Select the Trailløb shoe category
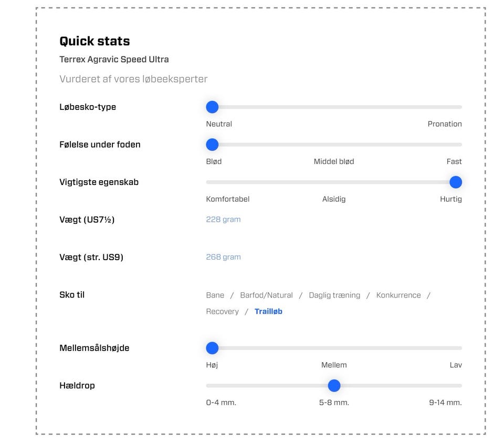 point(268,312)
